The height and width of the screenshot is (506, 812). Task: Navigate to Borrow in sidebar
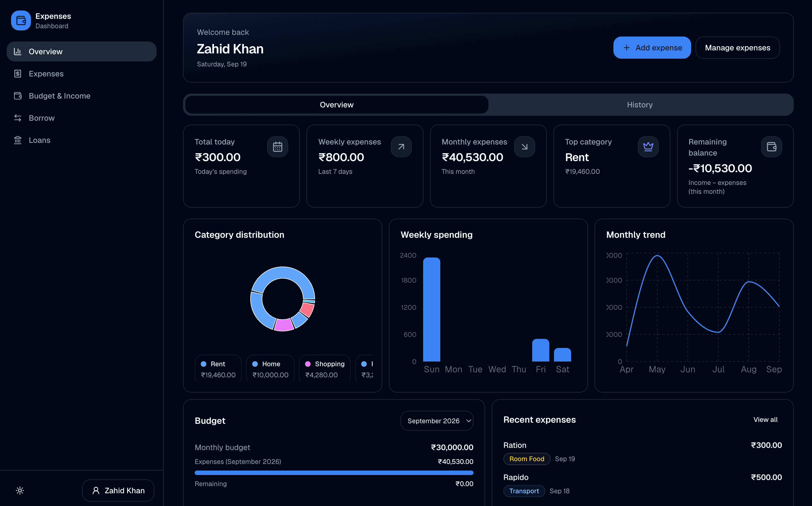(82, 118)
